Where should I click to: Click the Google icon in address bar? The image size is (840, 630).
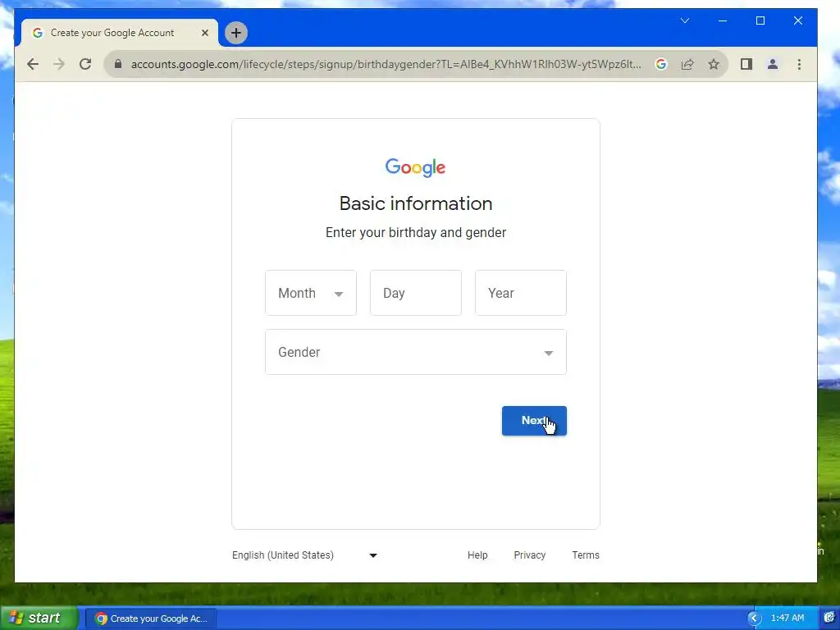(x=661, y=64)
